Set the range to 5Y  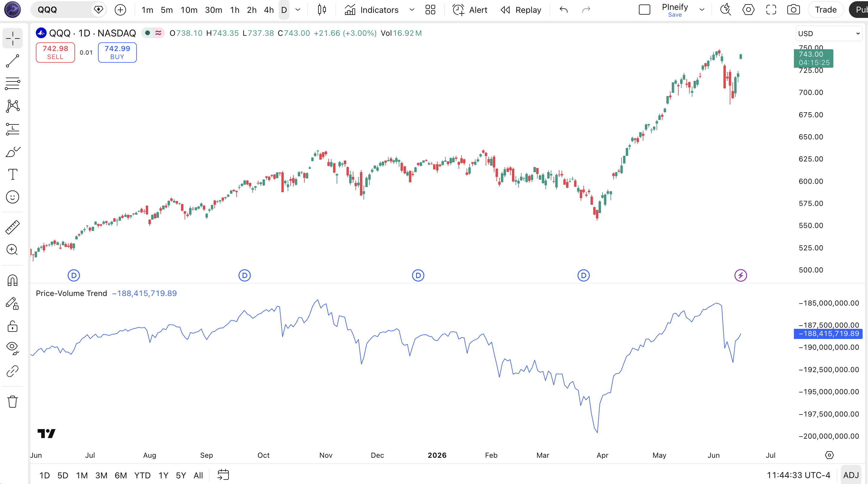coord(181,475)
